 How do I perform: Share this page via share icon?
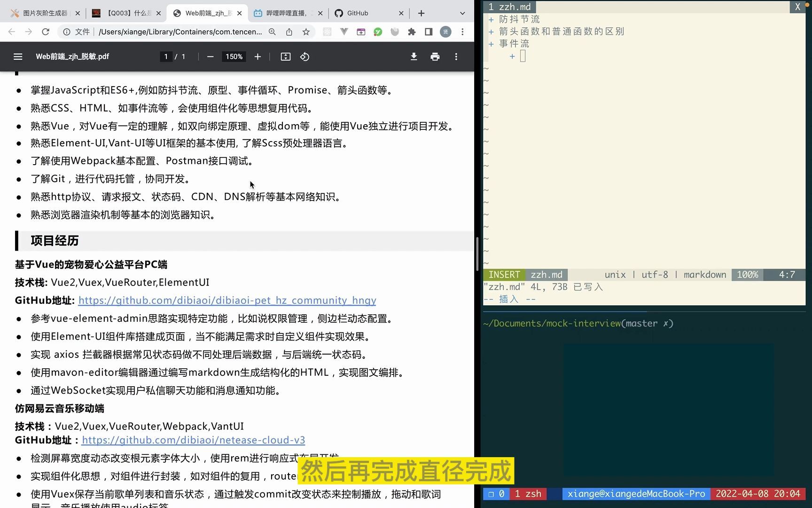coord(289,32)
